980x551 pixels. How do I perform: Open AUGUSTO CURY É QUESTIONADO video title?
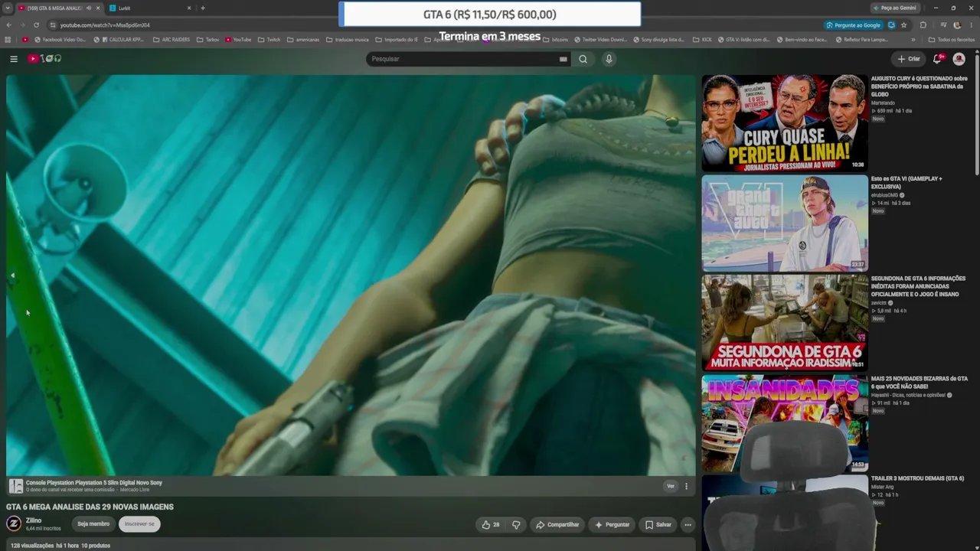[919, 86]
